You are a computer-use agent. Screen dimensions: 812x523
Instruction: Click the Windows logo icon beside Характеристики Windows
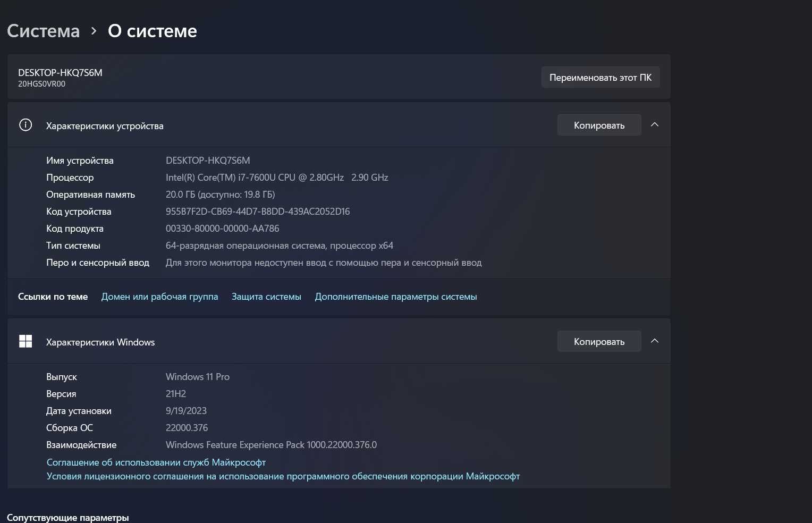click(x=26, y=341)
